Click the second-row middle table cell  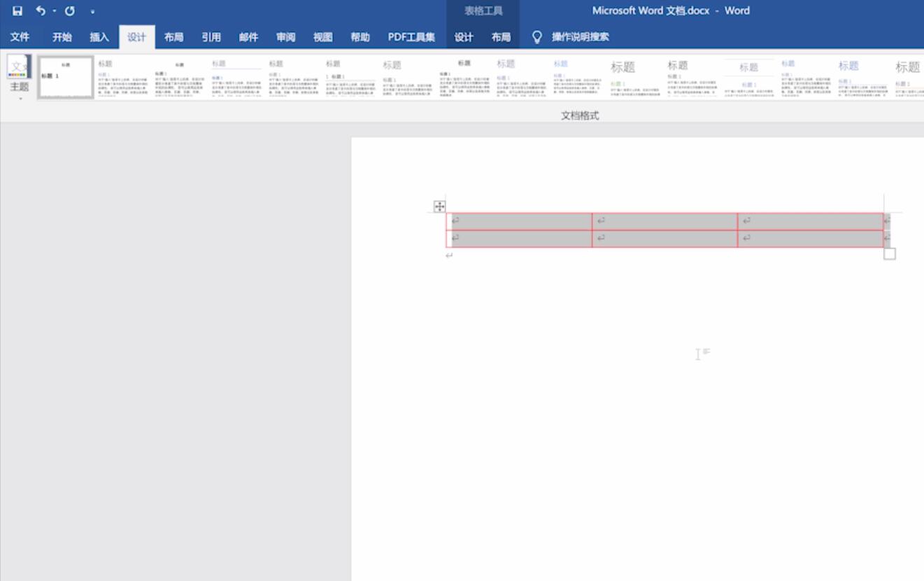(x=664, y=239)
